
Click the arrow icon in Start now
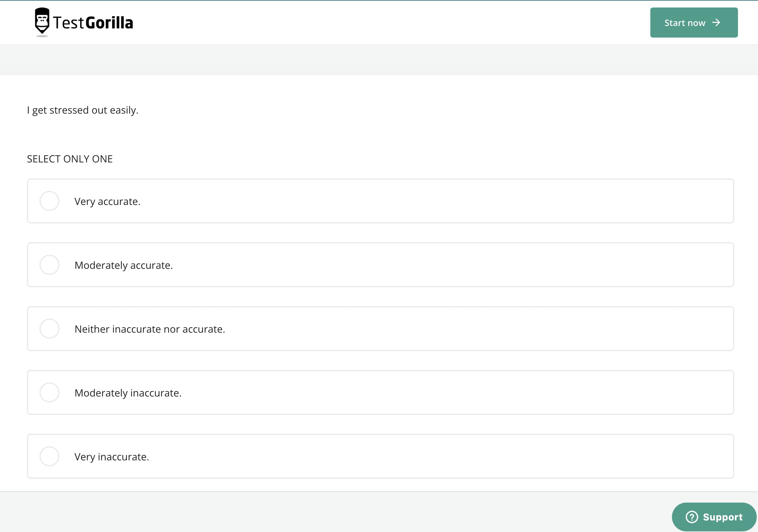click(x=716, y=23)
